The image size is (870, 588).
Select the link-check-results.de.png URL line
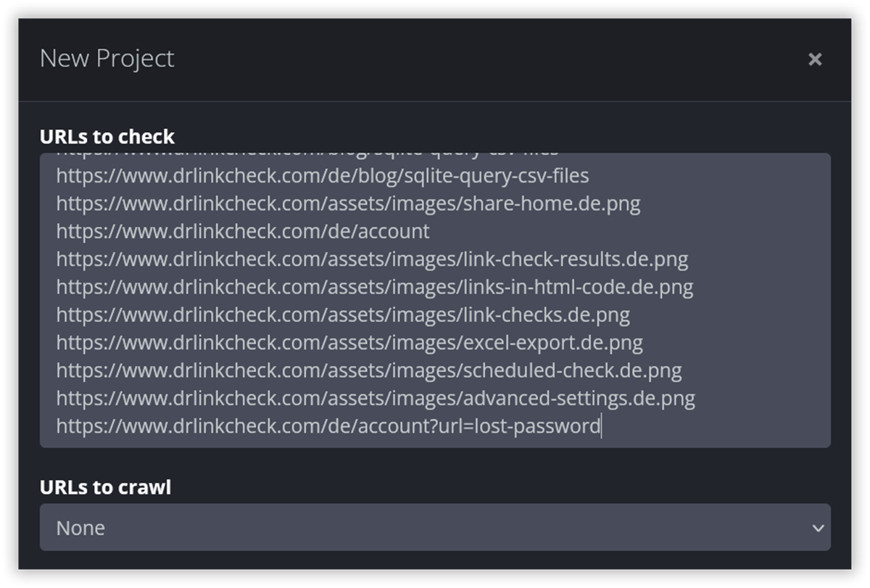372,259
